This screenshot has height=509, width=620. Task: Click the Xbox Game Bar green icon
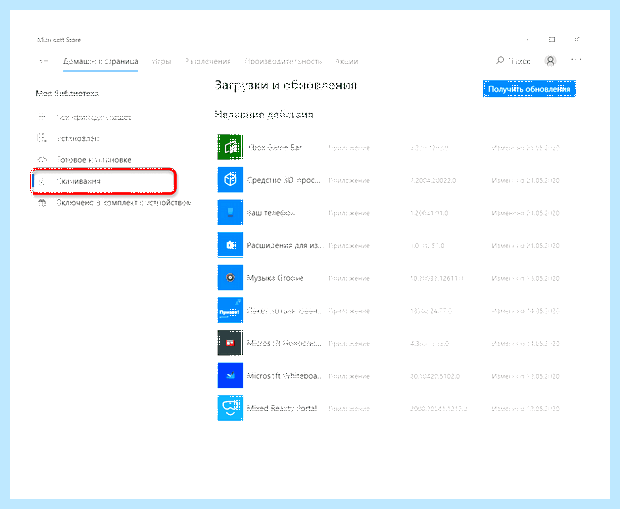230,147
